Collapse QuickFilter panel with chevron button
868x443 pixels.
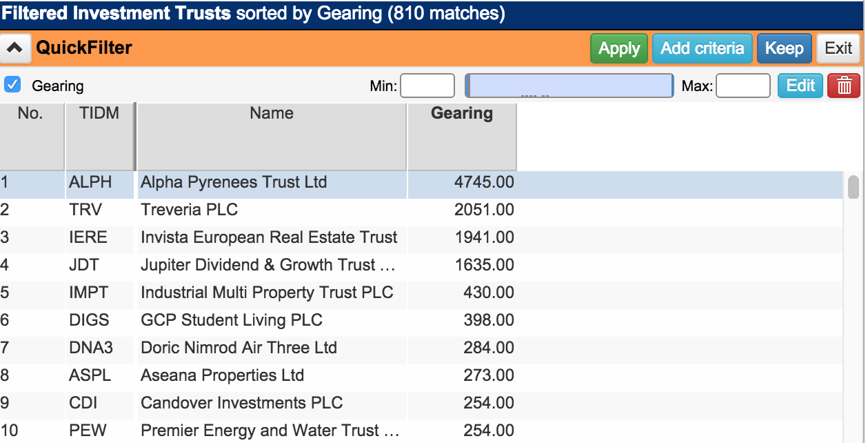point(17,48)
